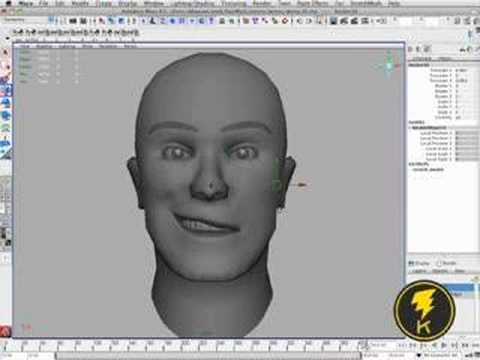Select the Display radio button in Layer Editor
The width and height of the screenshot is (480, 360).
click(411, 263)
